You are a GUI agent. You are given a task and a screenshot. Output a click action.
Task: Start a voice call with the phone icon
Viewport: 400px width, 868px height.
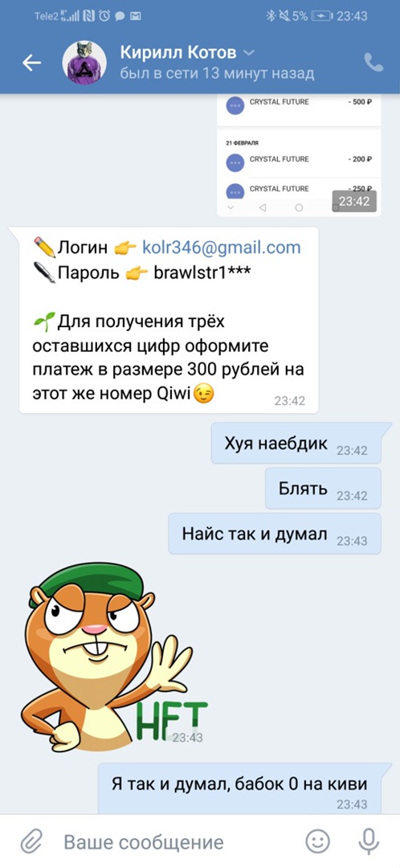click(x=374, y=63)
